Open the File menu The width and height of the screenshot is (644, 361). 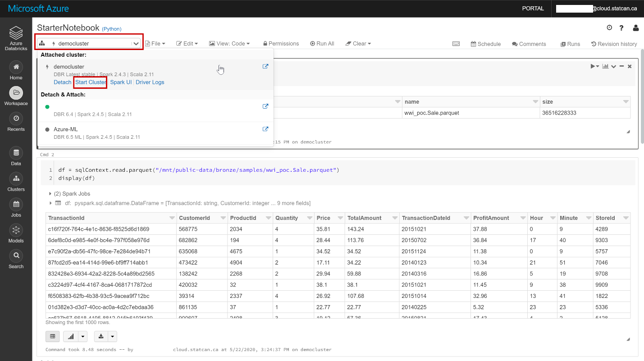coord(155,44)
